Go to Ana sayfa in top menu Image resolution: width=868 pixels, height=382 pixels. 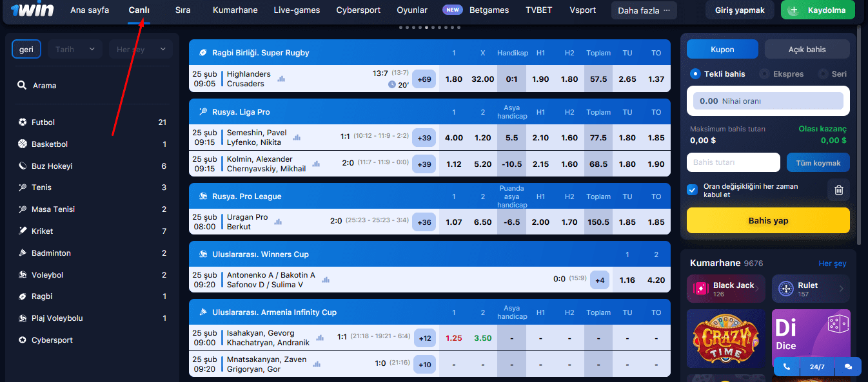coord(90,10)
